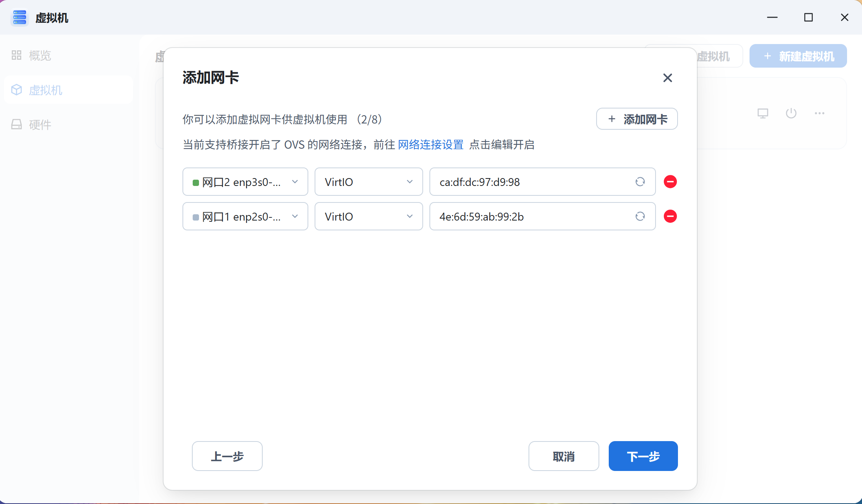
Task: Remove the 网口1 enp2s0 network card row
Action: tap(670, 216)
